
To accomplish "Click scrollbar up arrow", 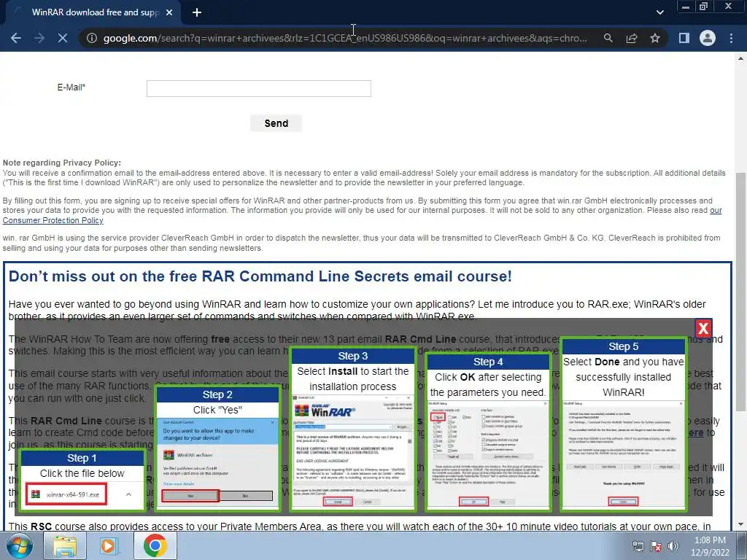I will (740, 58).
